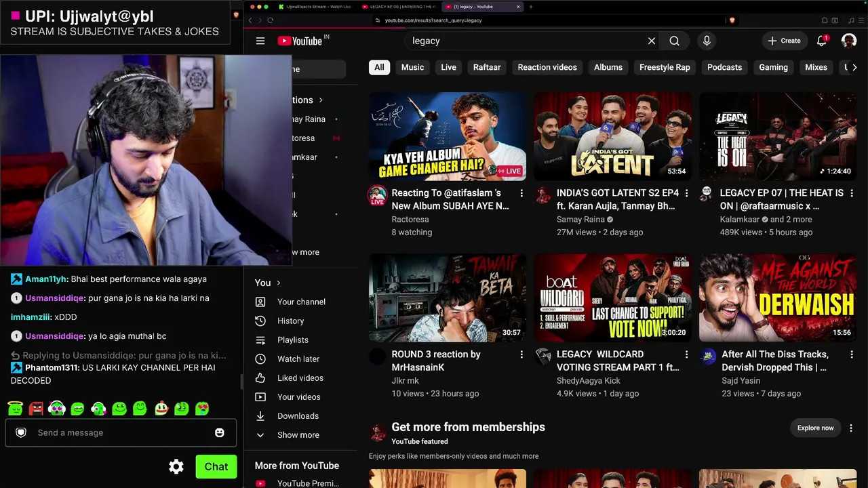Viewport: 868px width, 488px height.
Task: Open Samay Raina channel avatar in results
Action: pyautogui.click(x=542, y=195)
